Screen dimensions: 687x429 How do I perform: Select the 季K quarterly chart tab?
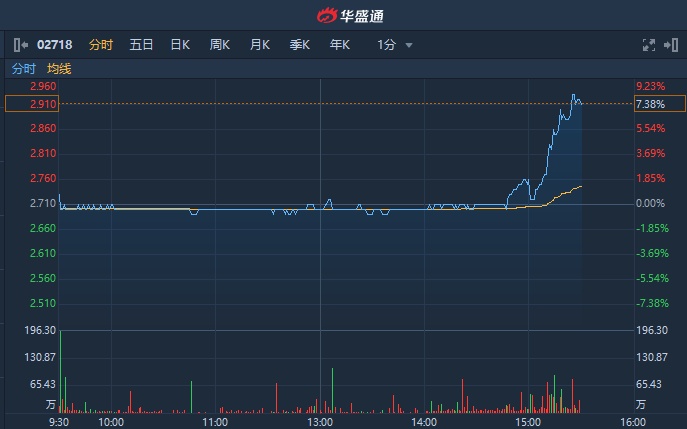pos(300,45)
